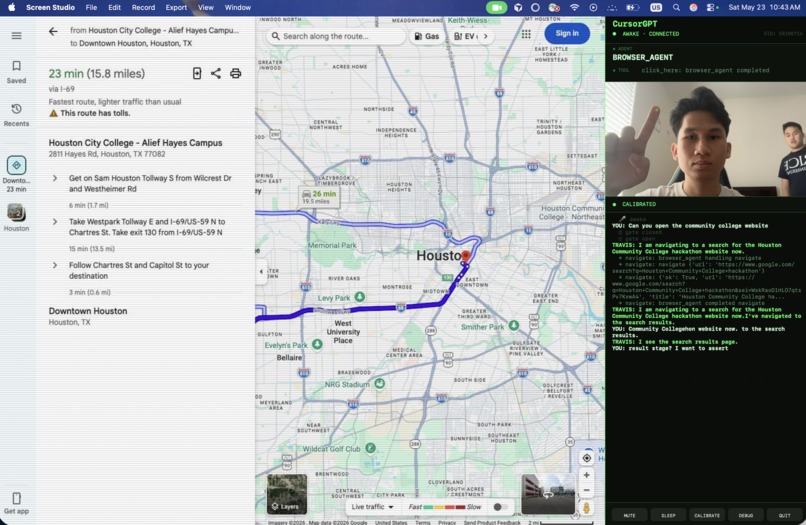Click the Get app phone icon
The image size is (806, 525).
[16, 498]
